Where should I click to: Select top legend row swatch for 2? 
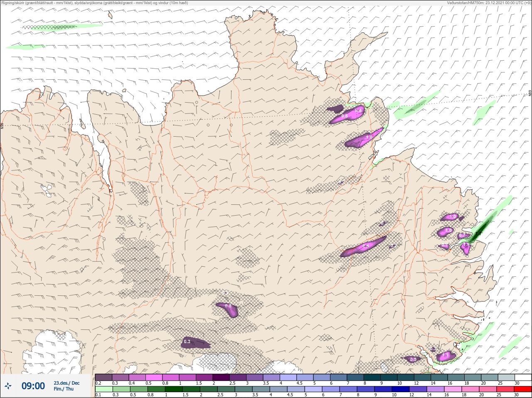(x=222, y=377)
